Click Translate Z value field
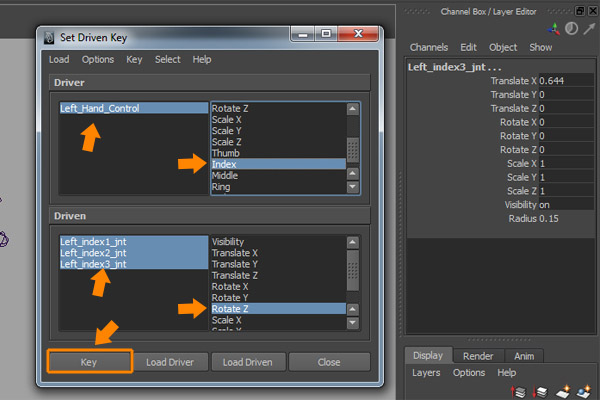 click(x=566, y=108)
